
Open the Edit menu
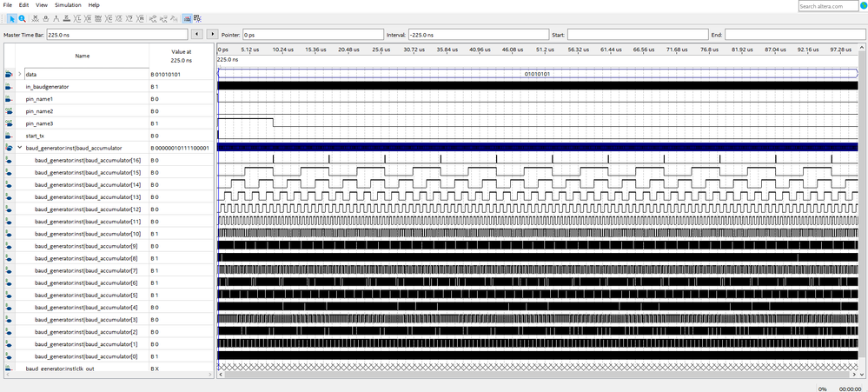tap(23, 5)
